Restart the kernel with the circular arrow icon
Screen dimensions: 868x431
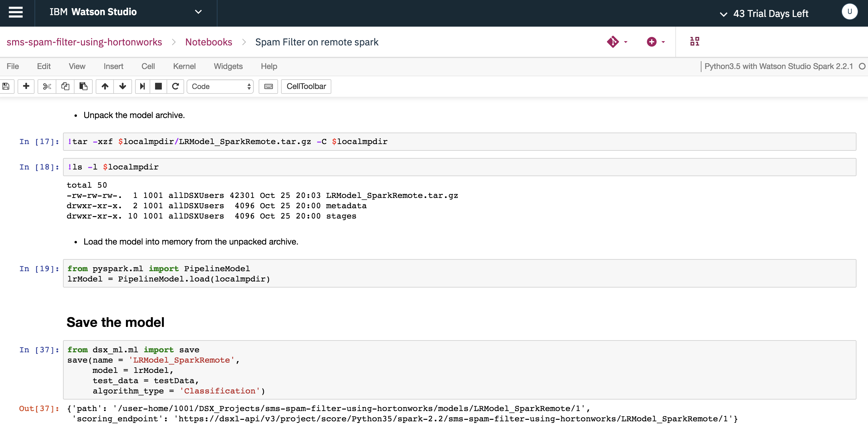(x=175, y=87)
